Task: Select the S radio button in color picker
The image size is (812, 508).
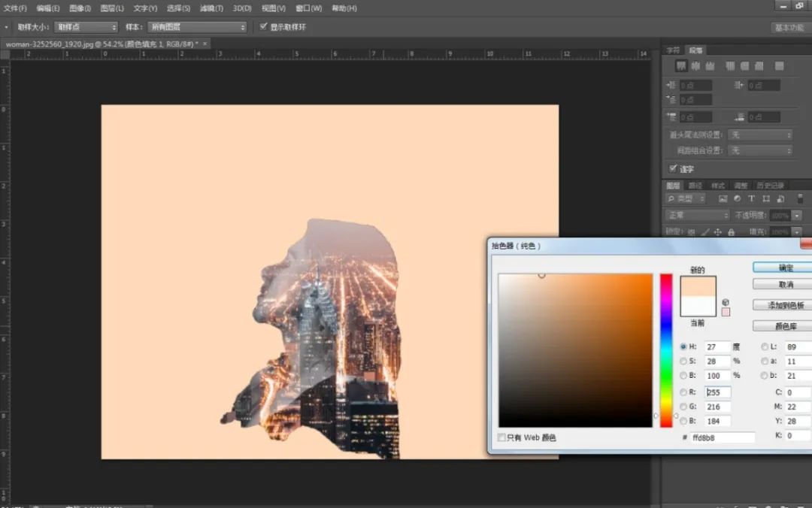Action: click(683, 361)
